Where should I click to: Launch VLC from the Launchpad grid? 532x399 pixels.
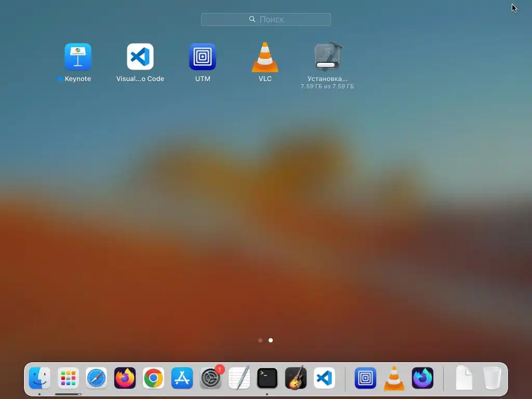point(265,57)
